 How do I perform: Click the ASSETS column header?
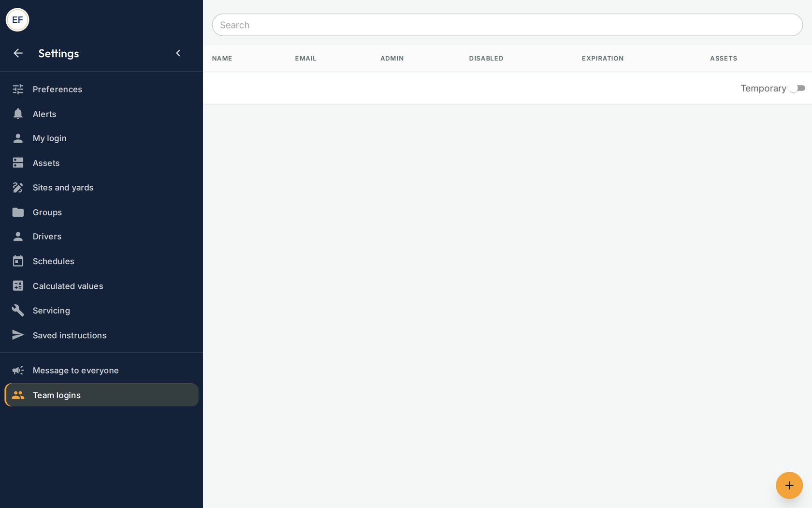[724, 59]
